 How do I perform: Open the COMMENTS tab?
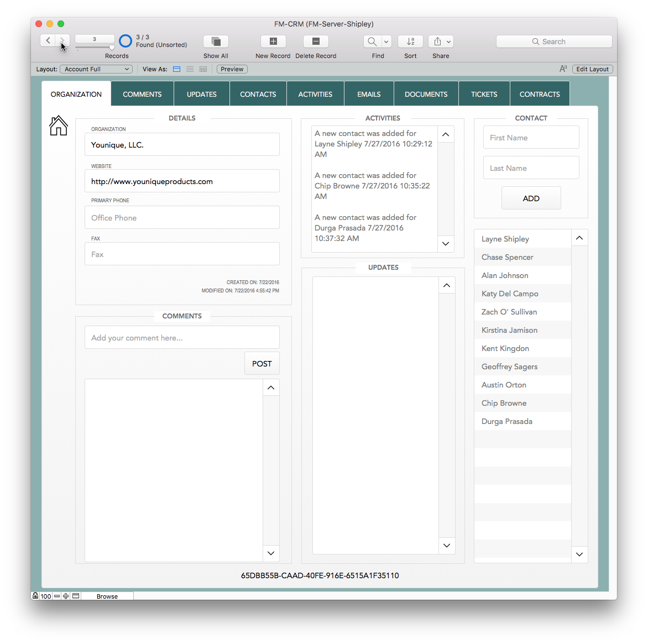[142, 94]
